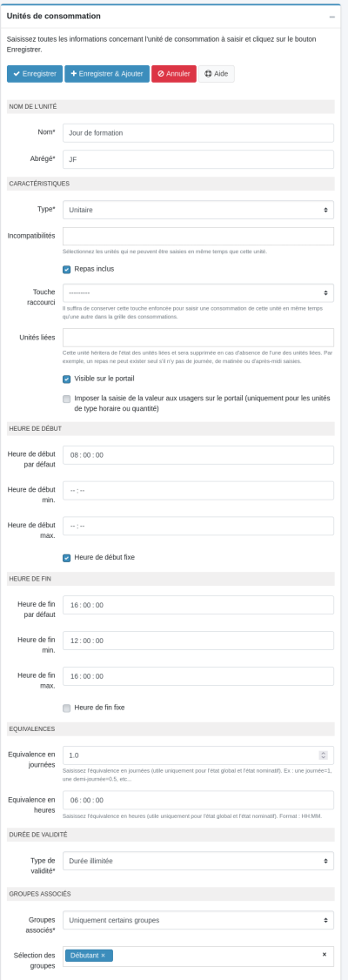
Task: Open the Type de validité dropdown
Action: click(x=198, y=861)
